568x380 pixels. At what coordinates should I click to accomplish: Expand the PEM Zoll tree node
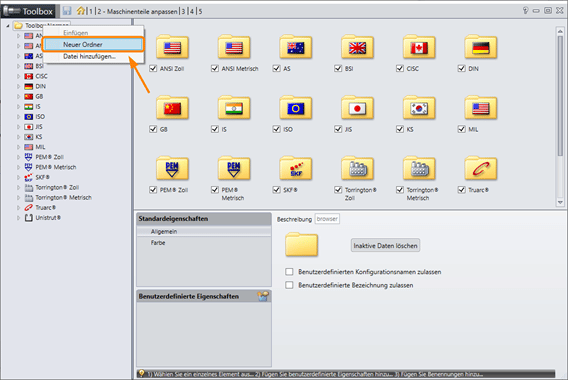tap(18, 157)
